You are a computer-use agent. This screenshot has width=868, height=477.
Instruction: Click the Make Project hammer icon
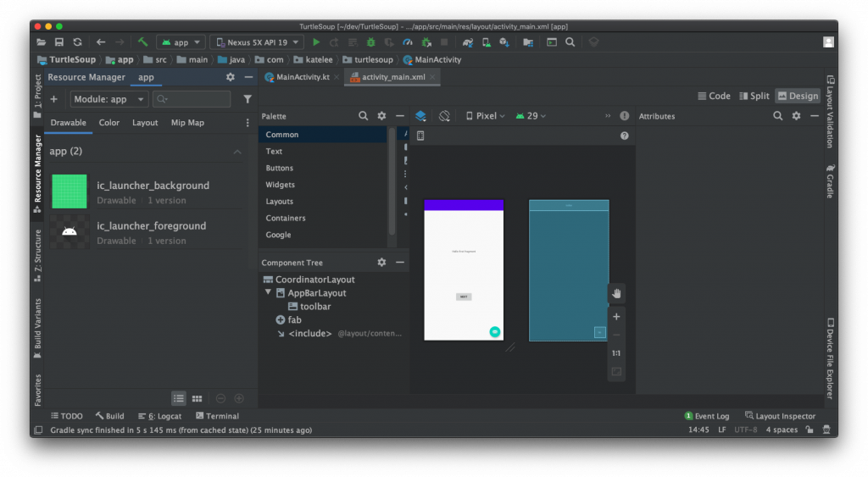(143, 42)
